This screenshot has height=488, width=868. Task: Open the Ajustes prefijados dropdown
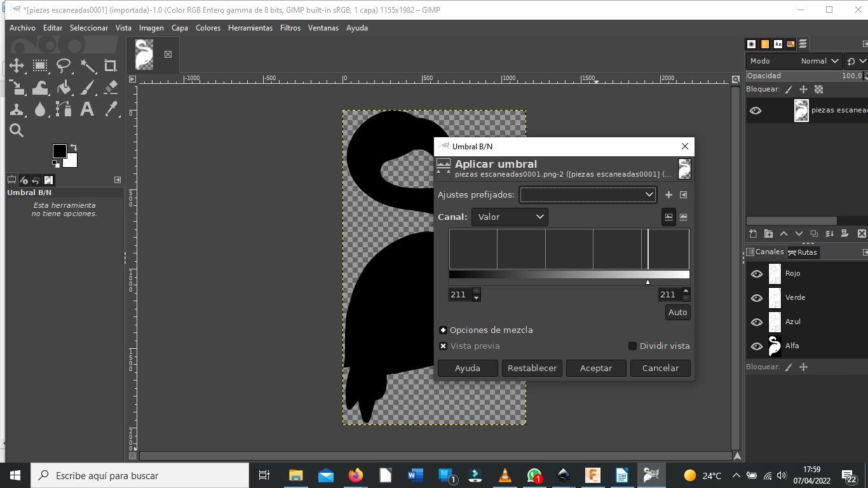tap(588, 195)
